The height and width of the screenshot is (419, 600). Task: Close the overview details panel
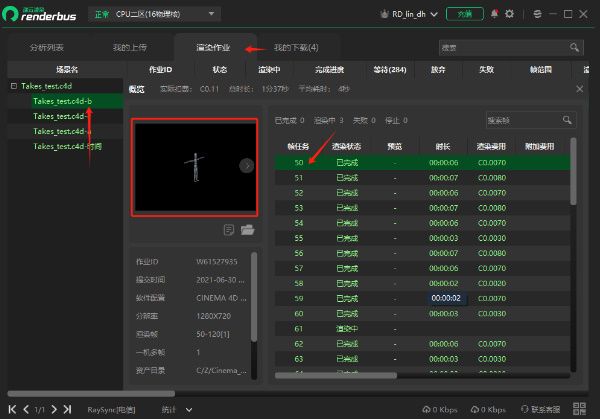pyautogui.click(x=579, y=89)
